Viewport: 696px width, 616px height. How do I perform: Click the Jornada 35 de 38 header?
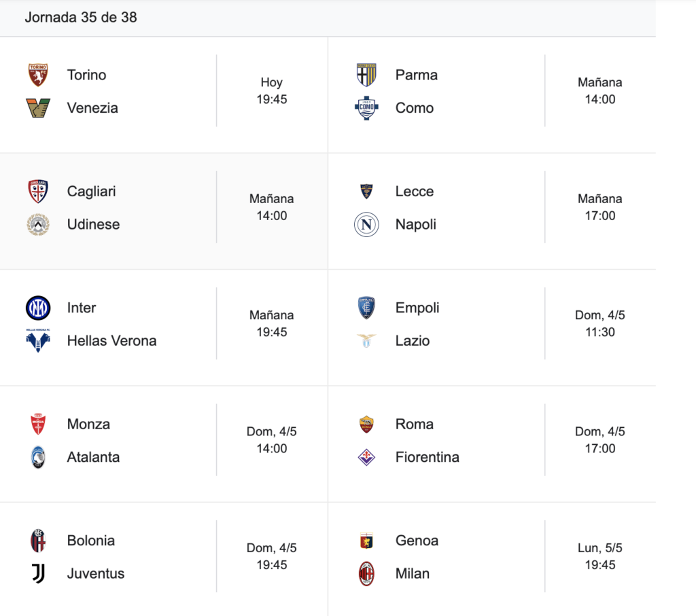point(81,17)
